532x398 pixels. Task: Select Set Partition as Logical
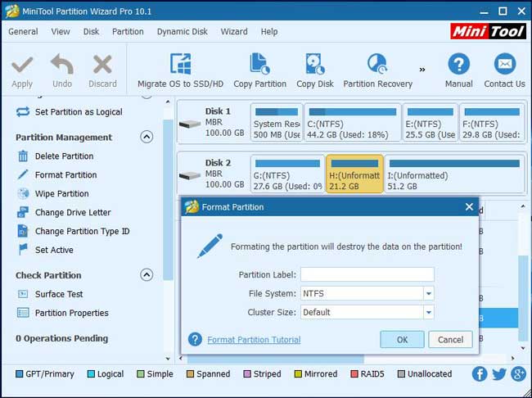[69, 112]
